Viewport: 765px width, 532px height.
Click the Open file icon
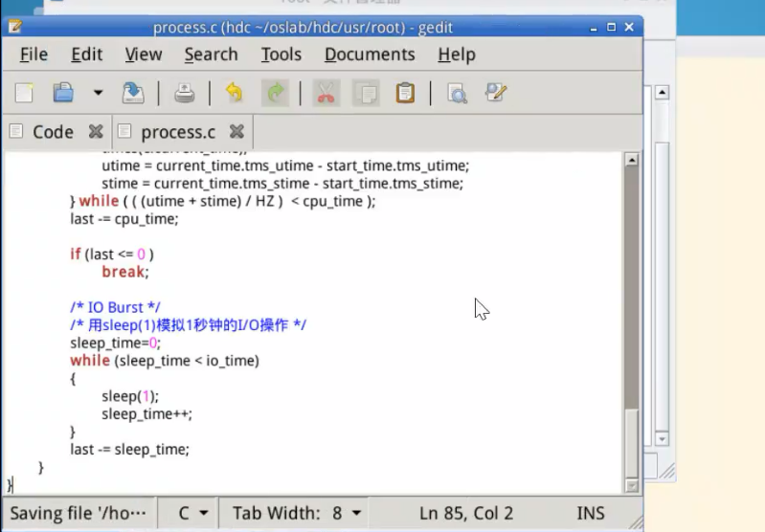63,93
